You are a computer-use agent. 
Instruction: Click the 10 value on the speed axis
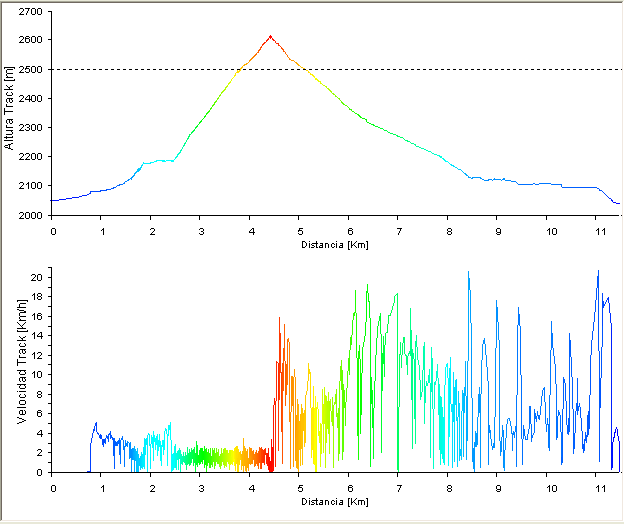coord(36,375)
